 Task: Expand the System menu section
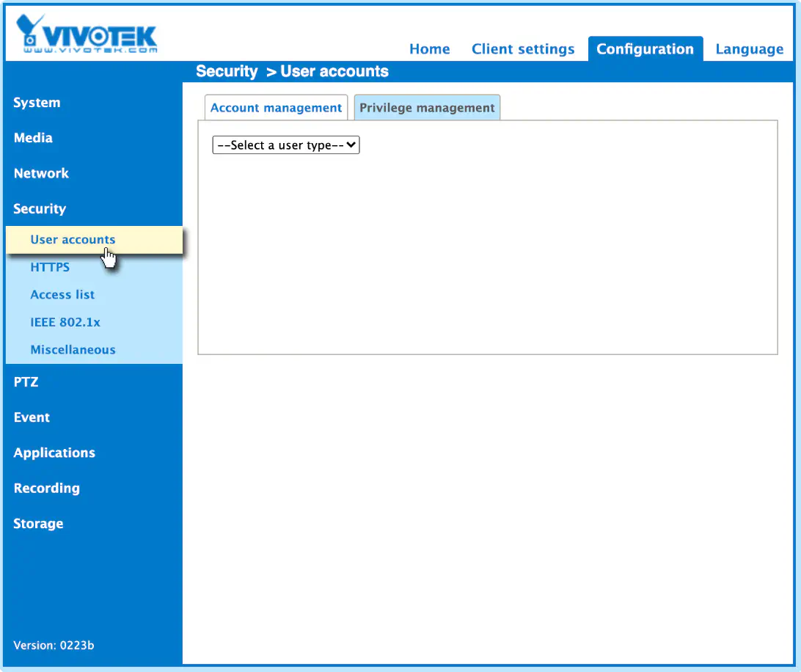(37, 103)
